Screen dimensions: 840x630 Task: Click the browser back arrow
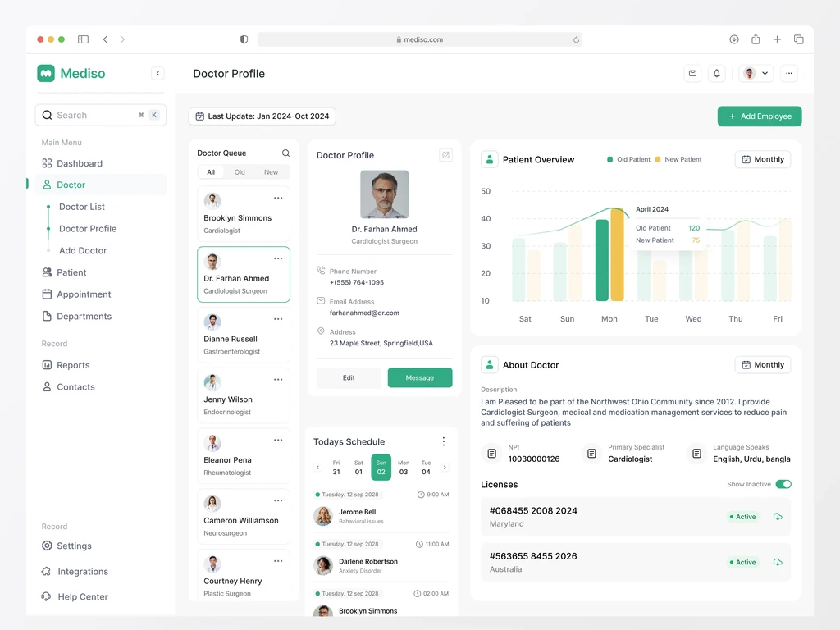coord(106,39)
